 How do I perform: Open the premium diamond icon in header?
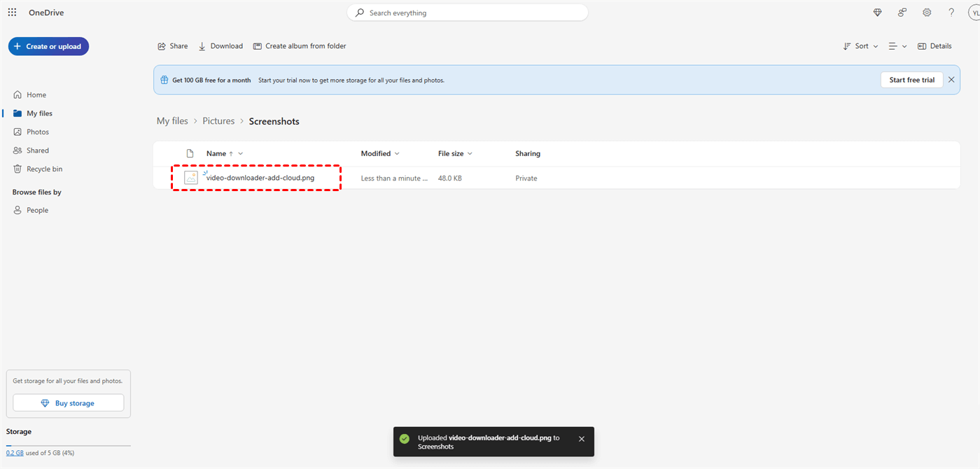(878, 13)
